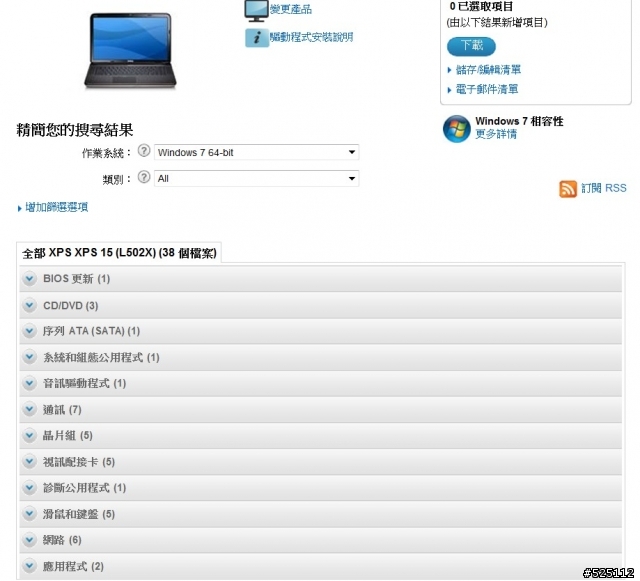Image resolution: width=640 pixels, height=581 pixels.
Task: Expand the 序列 ATA (SATA) (1) section
Action: 320,331
